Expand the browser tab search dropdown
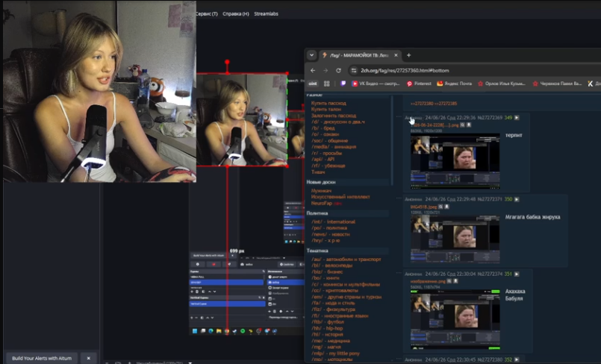 [x=311, y=55]
